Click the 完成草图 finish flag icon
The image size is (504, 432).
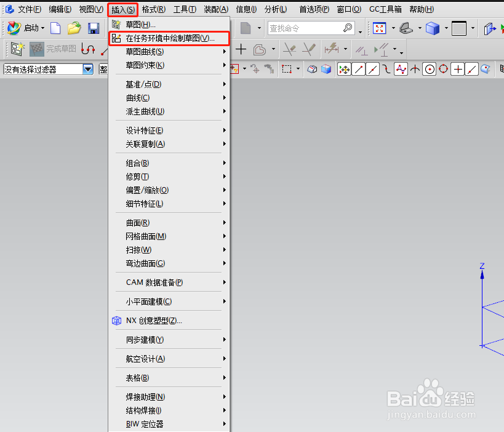coord(37,49)
